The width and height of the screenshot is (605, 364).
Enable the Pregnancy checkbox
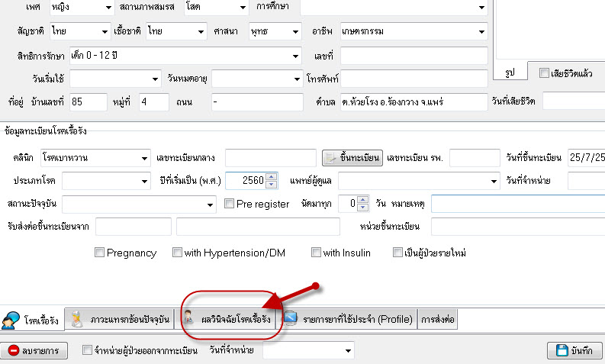(x=99, y=253)
